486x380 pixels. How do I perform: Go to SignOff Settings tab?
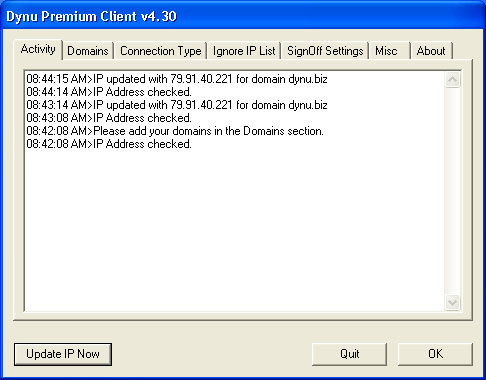tap(325, 51)
